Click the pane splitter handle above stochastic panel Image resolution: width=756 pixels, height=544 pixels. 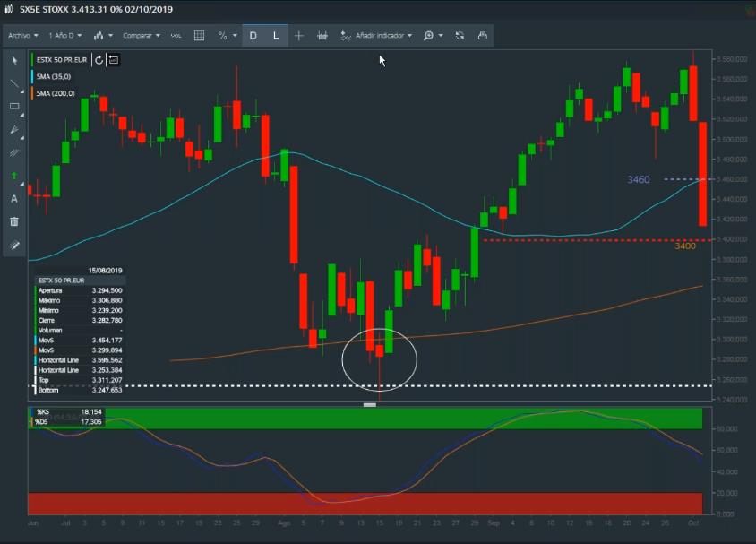pos(370,405)
